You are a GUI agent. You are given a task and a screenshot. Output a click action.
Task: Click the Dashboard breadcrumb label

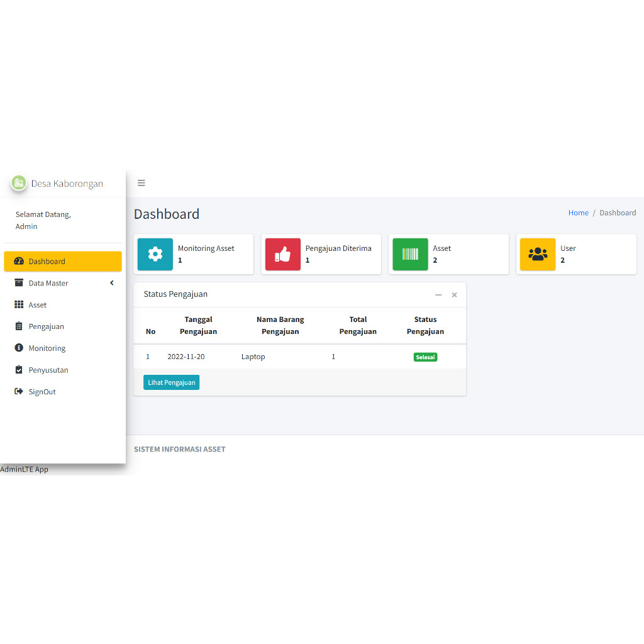tap(618, 213)
